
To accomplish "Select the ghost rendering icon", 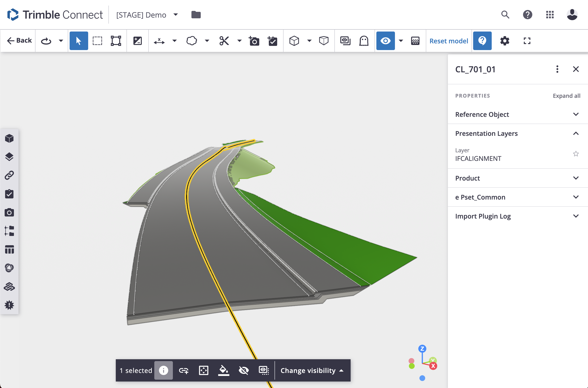I will coord(364,41).
